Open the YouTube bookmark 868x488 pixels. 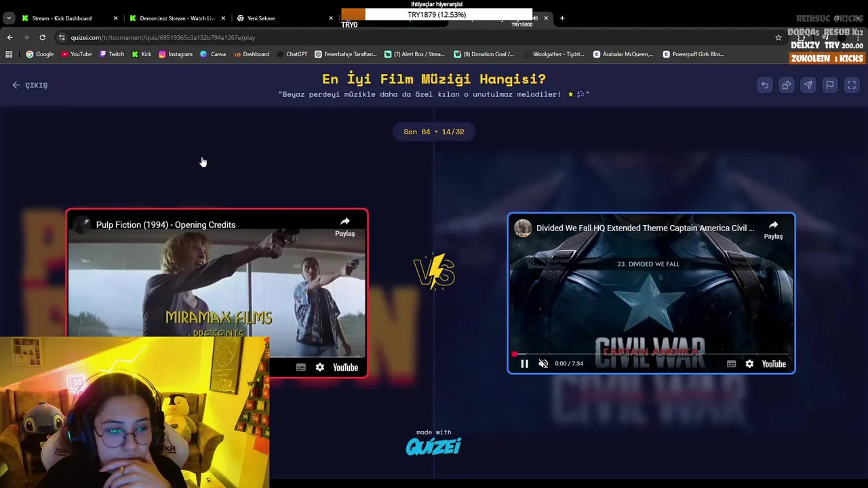[77, 54]
